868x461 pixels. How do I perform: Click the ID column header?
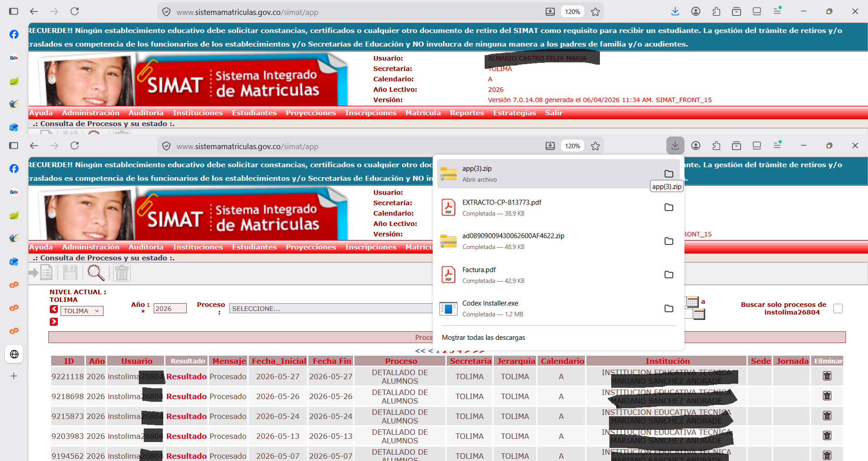tap(69, 361)
